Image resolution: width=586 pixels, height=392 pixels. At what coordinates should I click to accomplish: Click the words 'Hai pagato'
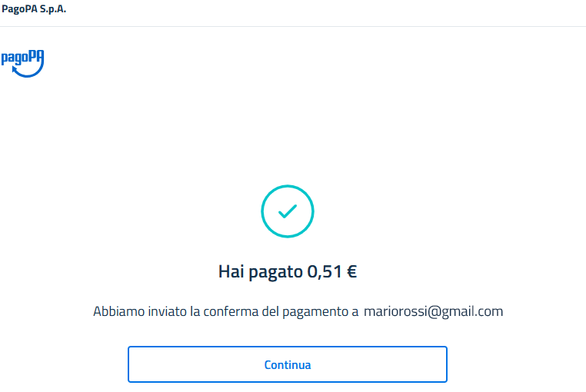pos(261,271)
